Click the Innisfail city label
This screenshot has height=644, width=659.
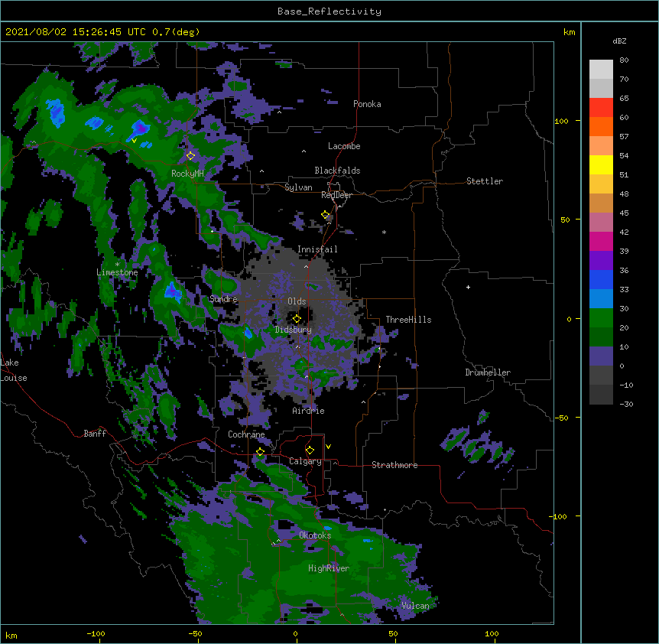pos(317,249)
